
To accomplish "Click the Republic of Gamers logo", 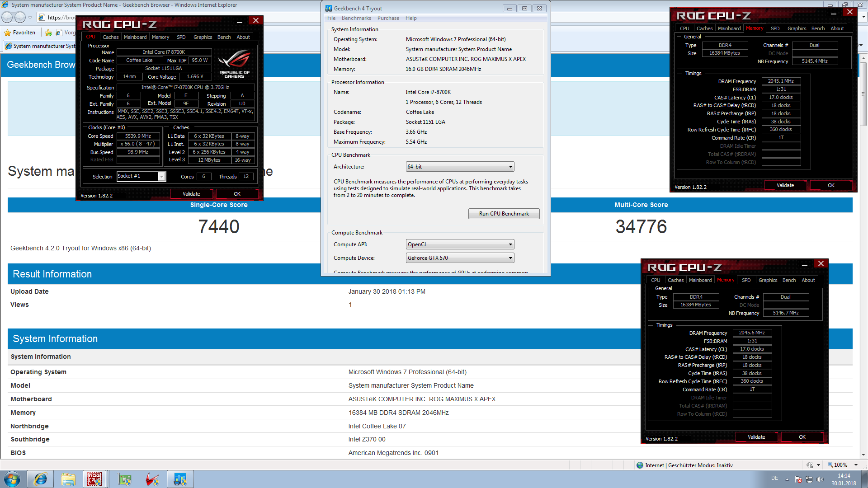I will coord(234,63).
